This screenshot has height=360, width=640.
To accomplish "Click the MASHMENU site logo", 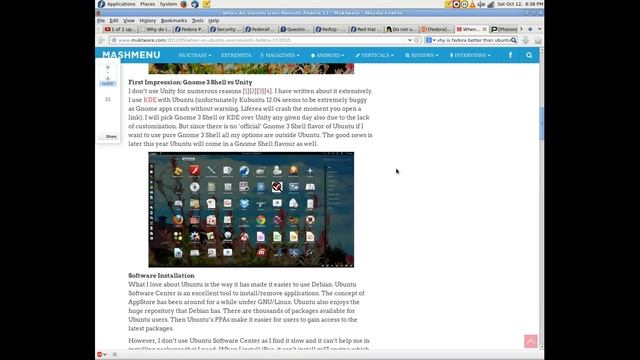I will (131, 55).
